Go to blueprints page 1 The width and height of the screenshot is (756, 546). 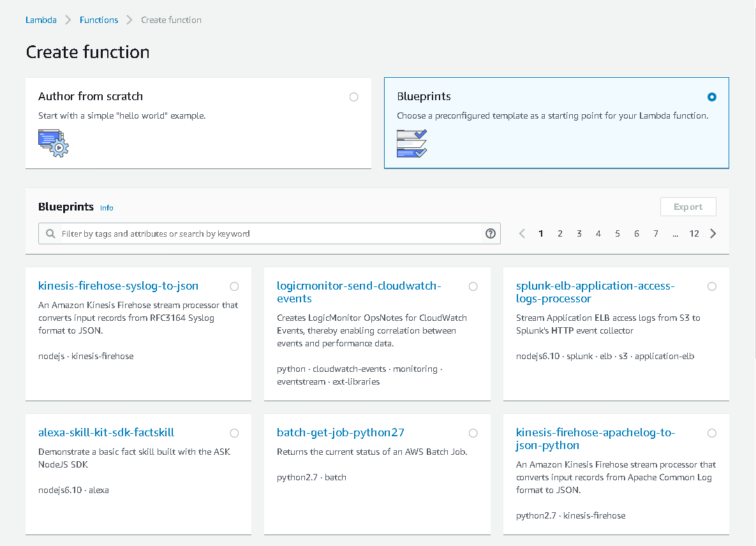click(541, 233)
